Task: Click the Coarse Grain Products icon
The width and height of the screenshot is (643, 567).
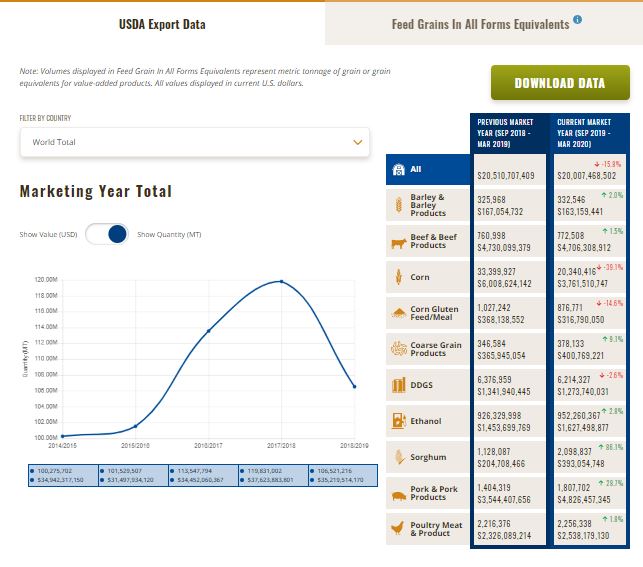Action: click(398, 349)
